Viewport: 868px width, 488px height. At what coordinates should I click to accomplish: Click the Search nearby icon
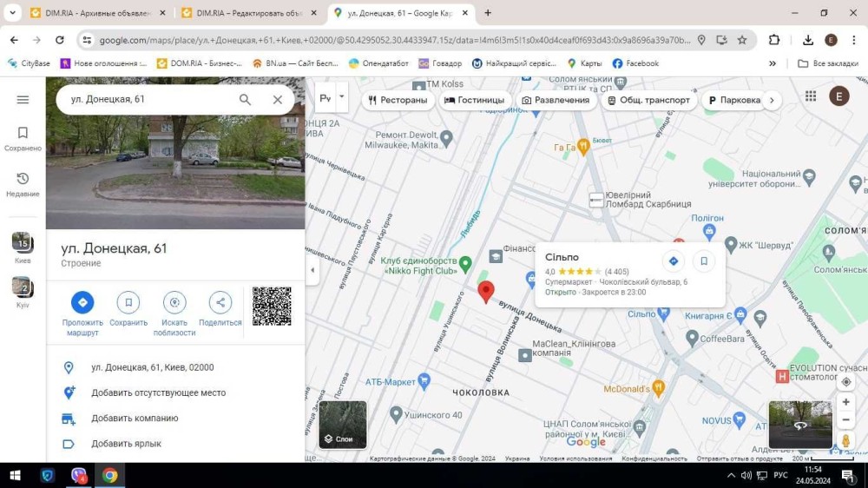(x=174, y=302)
